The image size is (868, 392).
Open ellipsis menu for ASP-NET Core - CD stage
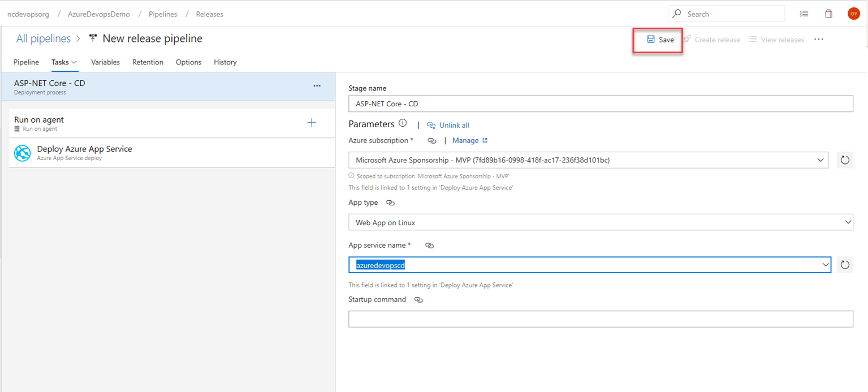tap(317, 86)
